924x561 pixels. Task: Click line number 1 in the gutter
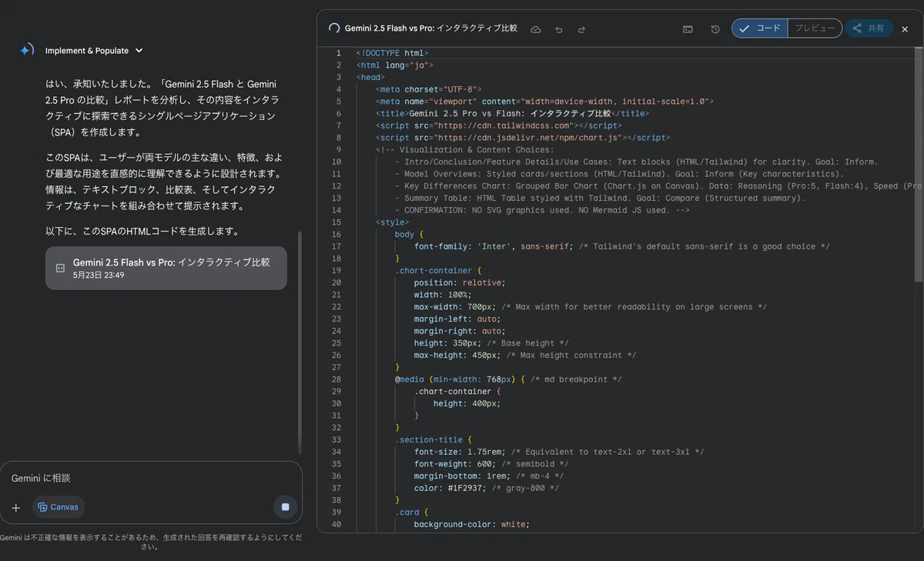click(337, 53)
